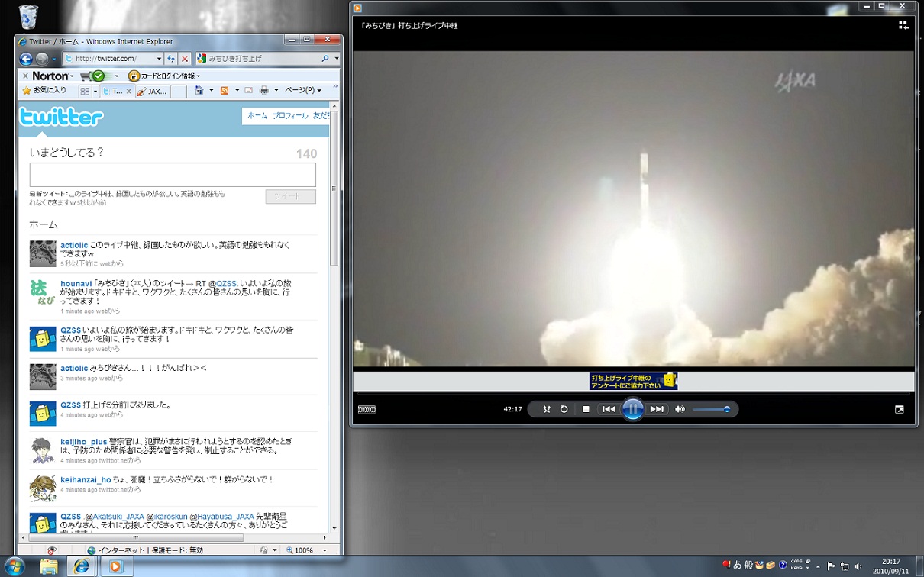Click the launch survey banner below video

coord(633,381)
